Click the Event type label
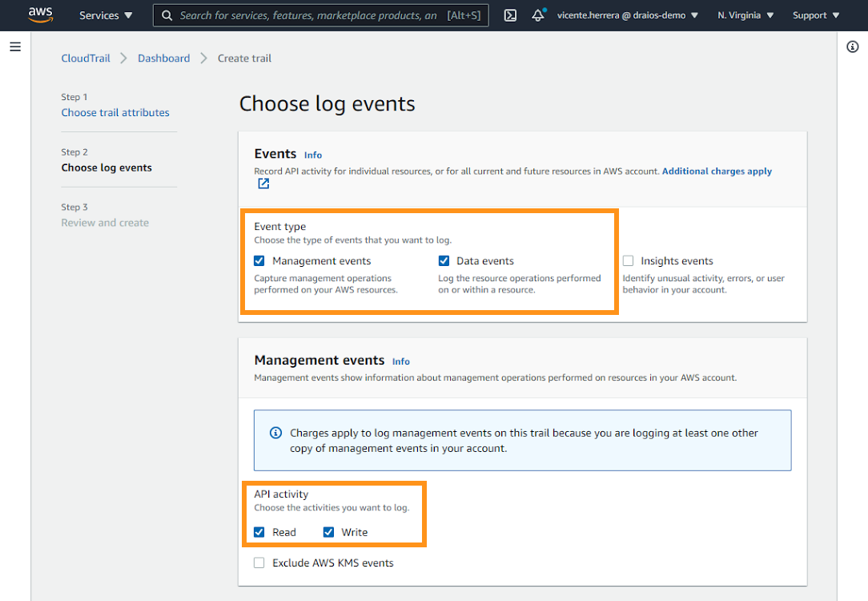 [x=280, y=227]
